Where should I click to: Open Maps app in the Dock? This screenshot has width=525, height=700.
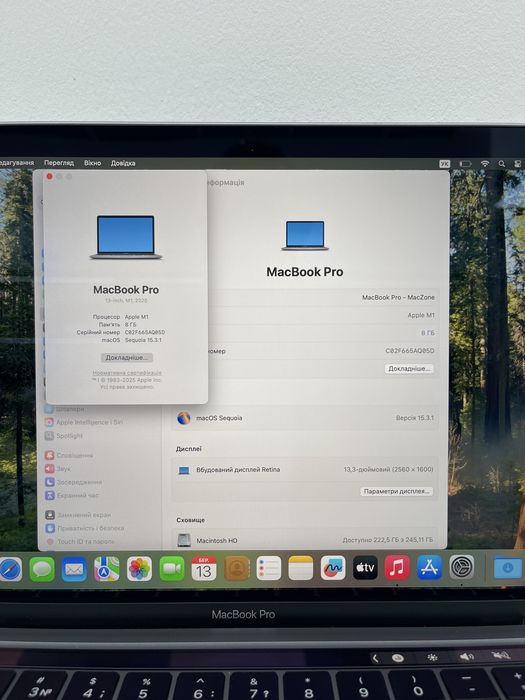[107, 569]
